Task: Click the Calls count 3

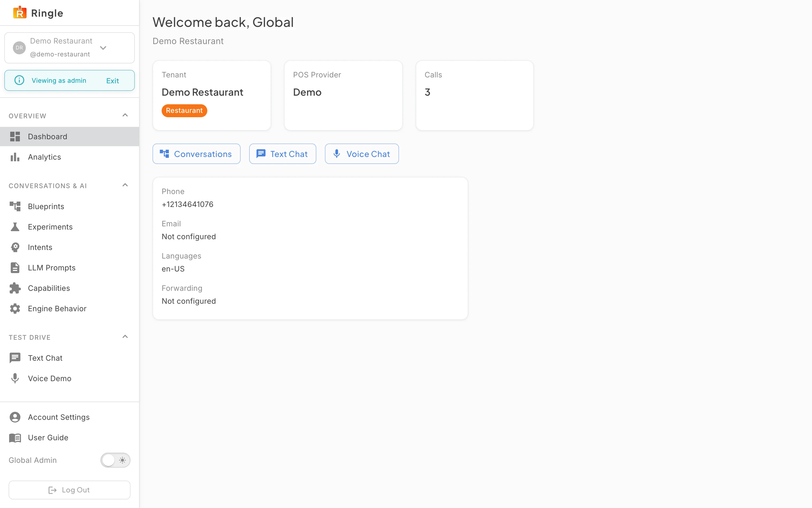Action: [x=427, y=92]
